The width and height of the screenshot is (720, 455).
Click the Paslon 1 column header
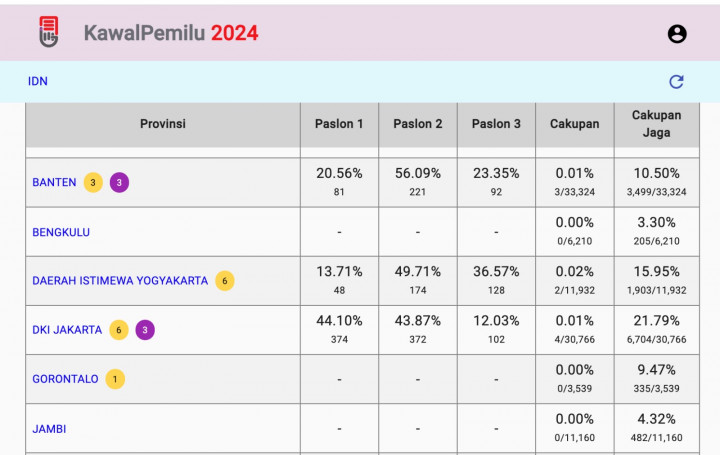coord(339,124)
